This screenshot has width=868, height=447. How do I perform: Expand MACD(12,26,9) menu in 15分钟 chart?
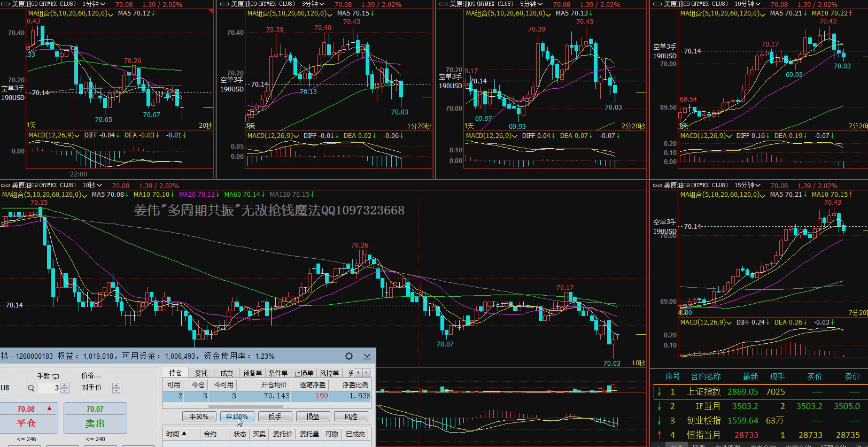coord(728,322)
